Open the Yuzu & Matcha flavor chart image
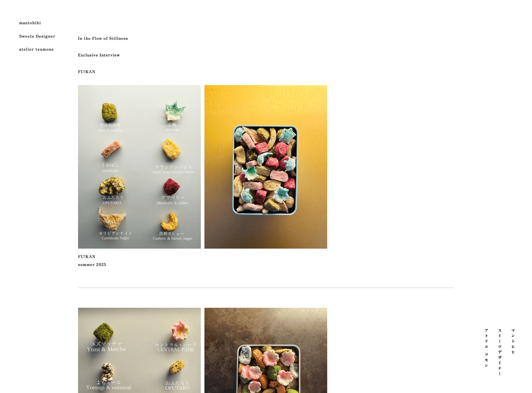 click(139, 350)
